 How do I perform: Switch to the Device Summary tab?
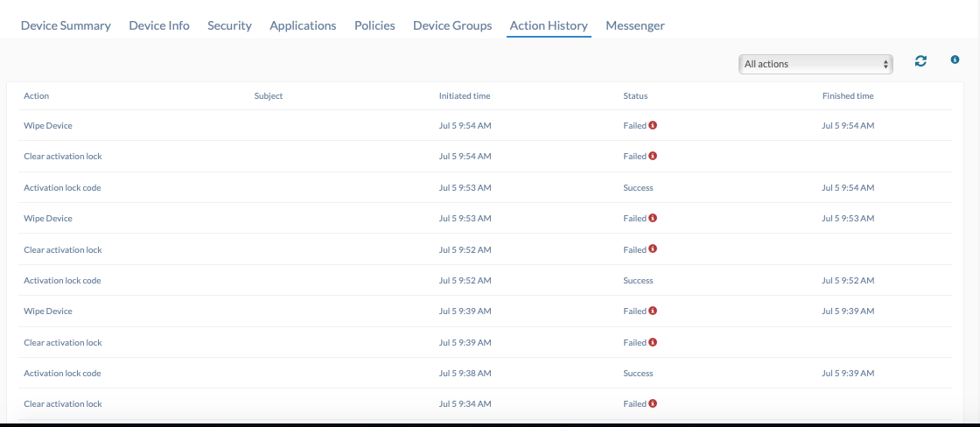tap(66, 25)
